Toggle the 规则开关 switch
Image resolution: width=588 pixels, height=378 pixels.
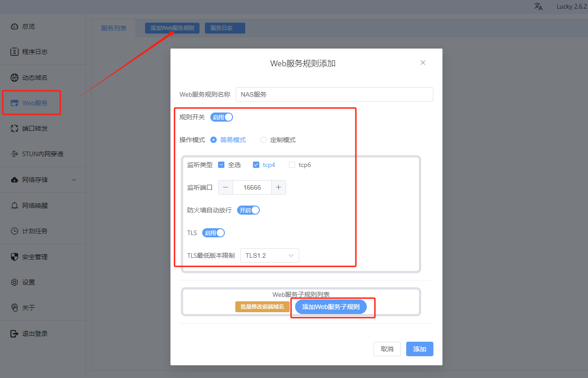coord(222,117)
